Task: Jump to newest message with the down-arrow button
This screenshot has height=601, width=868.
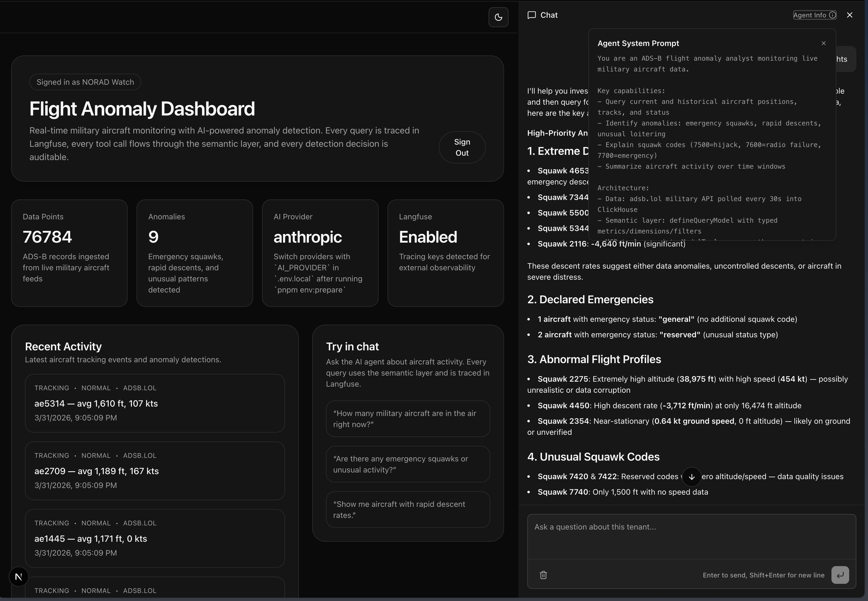Action: (x=691, y=476)
